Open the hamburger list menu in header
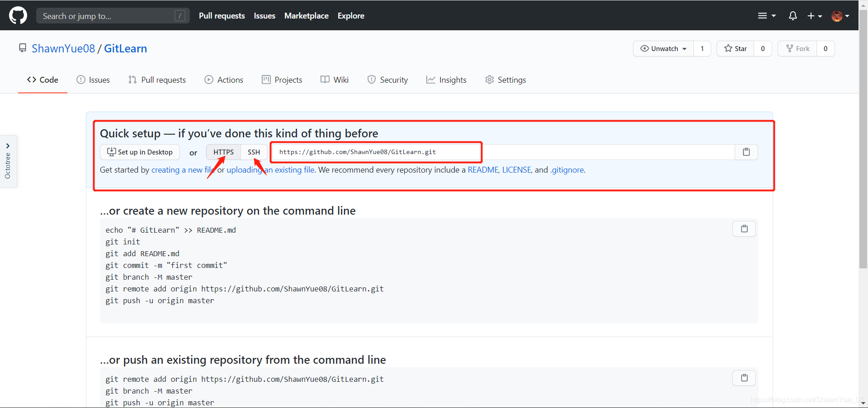 click(767, 16)
